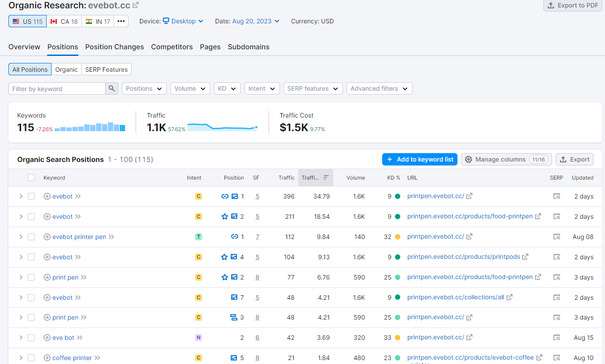This screenshot has height=364, width=605.
Task: Tick the checkbox for coffee printer row
Action: [x=31, y=358]
